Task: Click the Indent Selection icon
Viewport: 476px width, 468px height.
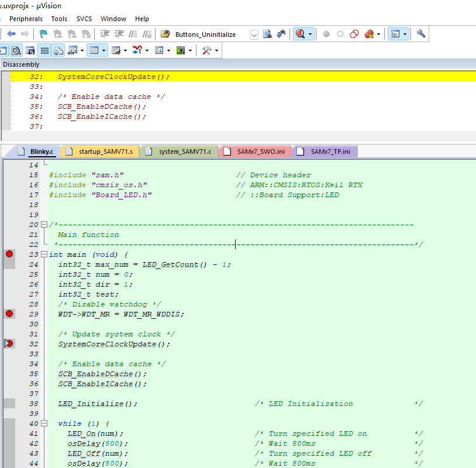Action: (x=105, y=34)
